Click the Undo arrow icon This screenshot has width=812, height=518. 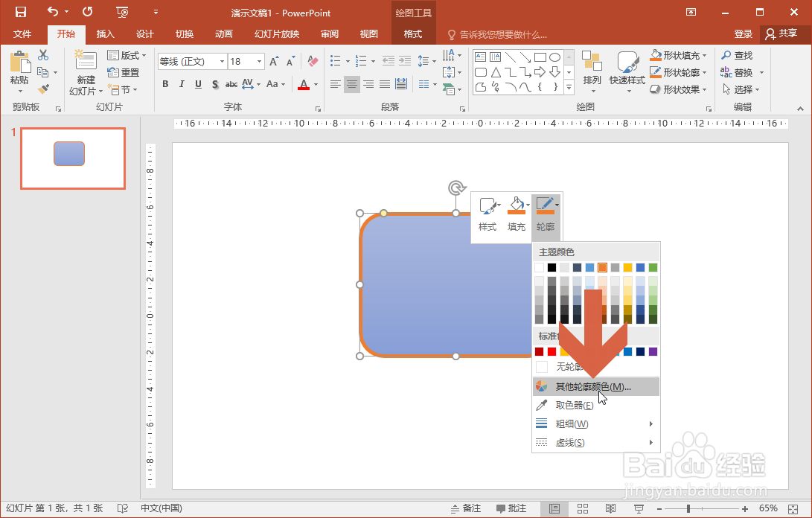[x=53, y=11]
